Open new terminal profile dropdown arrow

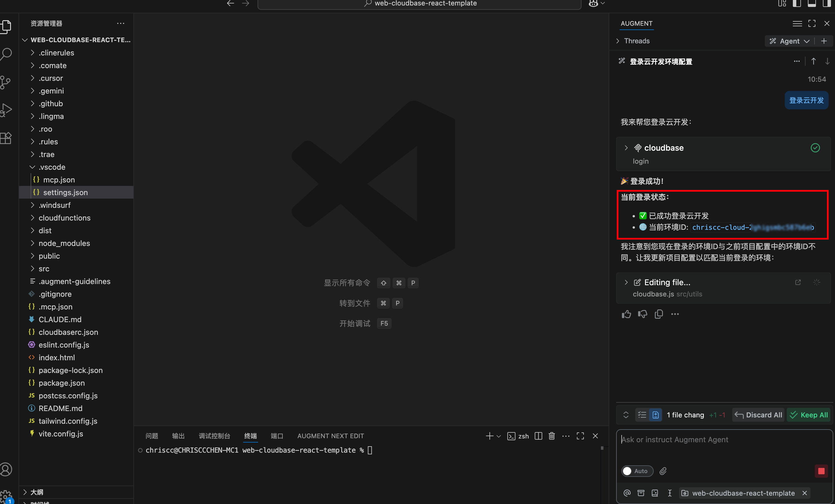click(x=499, y=436)
